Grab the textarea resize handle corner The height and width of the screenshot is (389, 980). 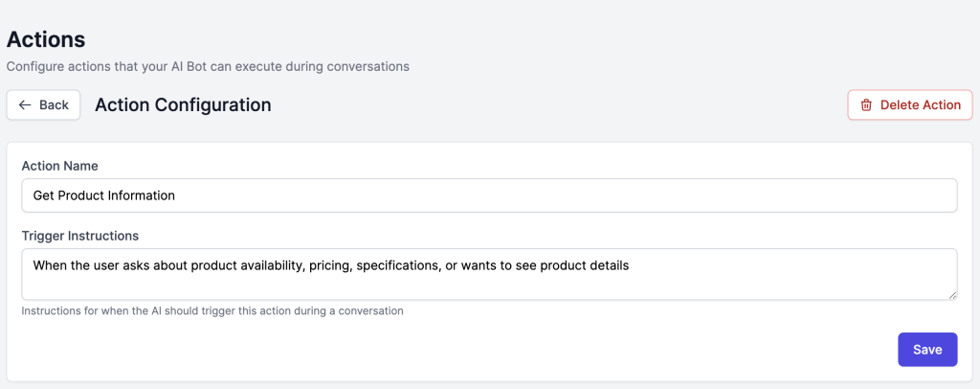click(951, 294)
